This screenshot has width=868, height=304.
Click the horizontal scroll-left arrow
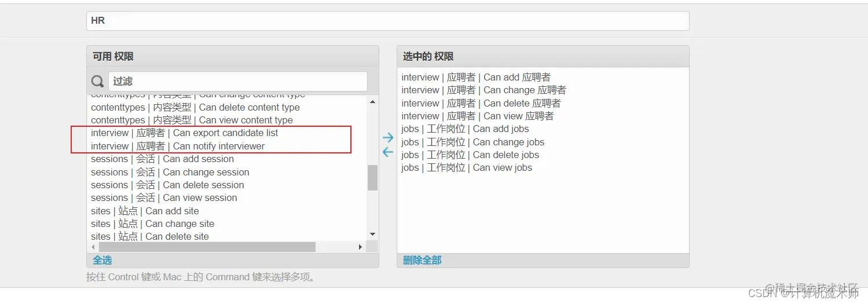94,247
